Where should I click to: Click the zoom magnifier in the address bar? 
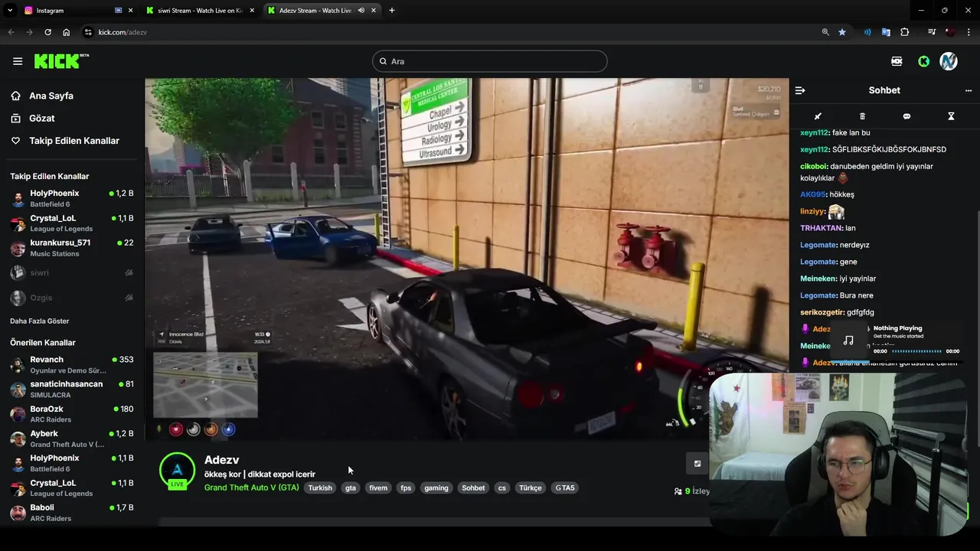825,32
